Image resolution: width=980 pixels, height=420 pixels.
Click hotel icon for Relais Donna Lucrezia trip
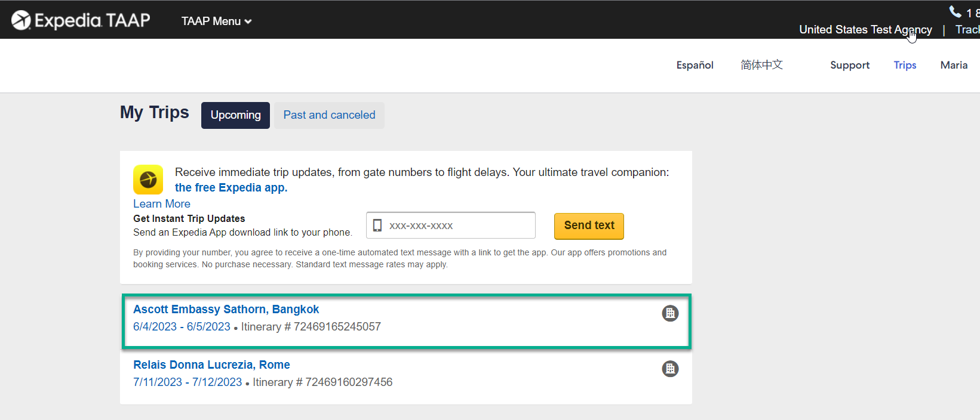pyautogui.click(x=670, y=369)
